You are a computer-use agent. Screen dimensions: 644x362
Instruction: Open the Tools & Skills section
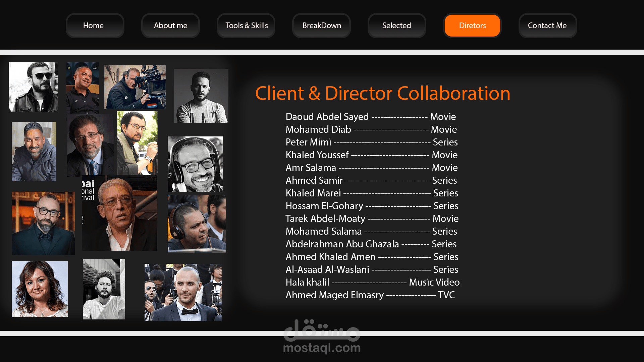246,25
